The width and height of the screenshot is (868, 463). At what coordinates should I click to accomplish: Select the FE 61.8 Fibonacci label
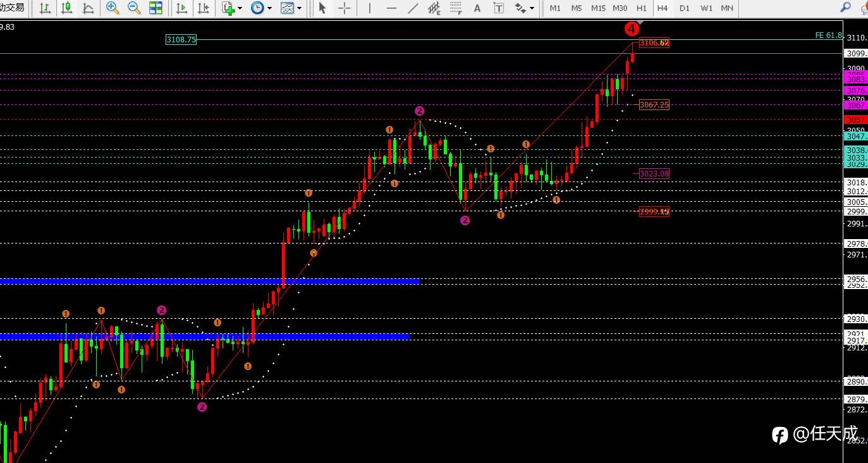coord(828,35)
